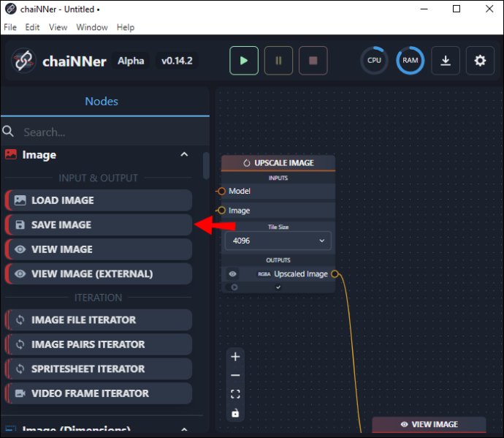
Task: Open settings via the gear icon
Action: (480, 61)
